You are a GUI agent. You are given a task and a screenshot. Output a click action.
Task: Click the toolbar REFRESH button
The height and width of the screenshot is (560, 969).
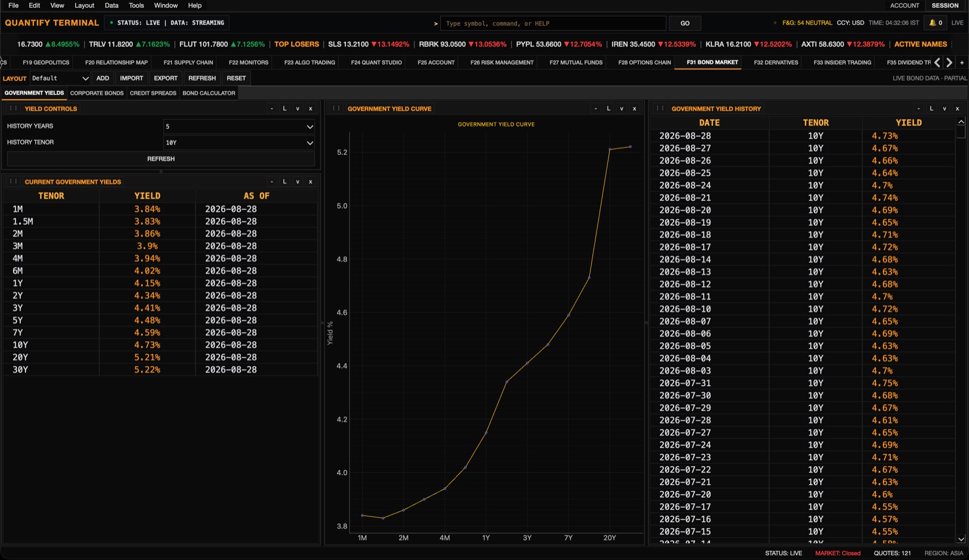click(202, 78)
